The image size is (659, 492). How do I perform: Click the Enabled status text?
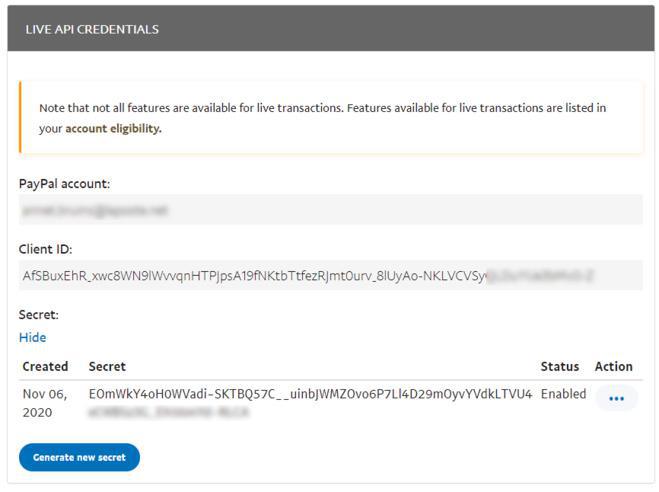tap(563, 394)
